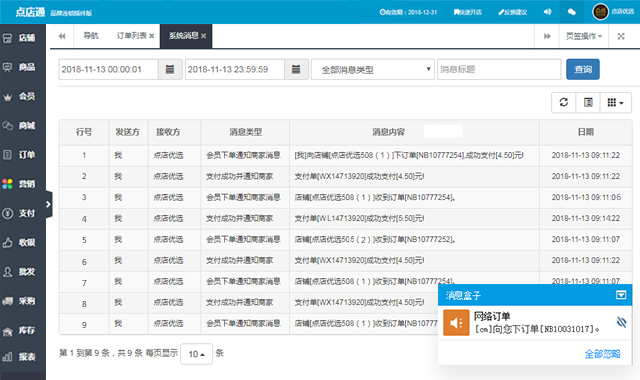Click the start date input field

point(108,69)
